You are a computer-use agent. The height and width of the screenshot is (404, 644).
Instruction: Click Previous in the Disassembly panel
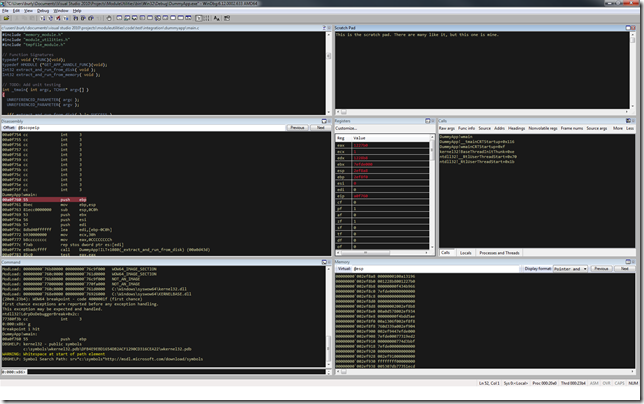[297, 128]
